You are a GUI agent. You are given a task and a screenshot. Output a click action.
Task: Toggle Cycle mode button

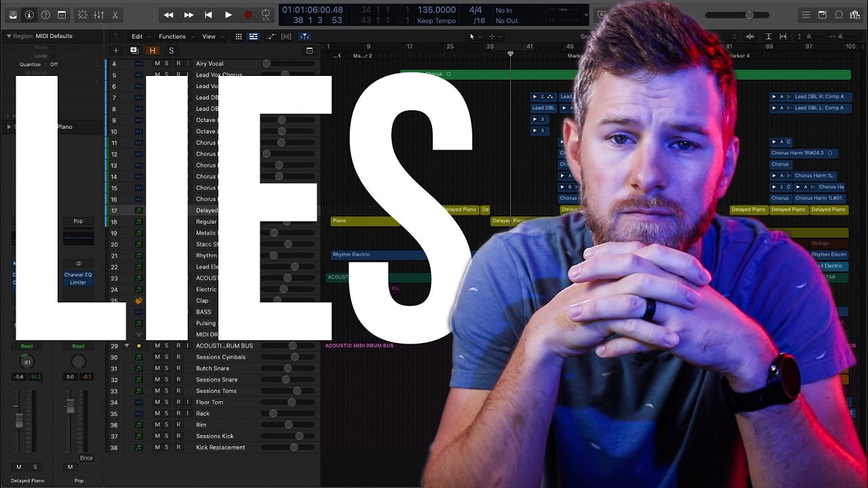[266, 14]
